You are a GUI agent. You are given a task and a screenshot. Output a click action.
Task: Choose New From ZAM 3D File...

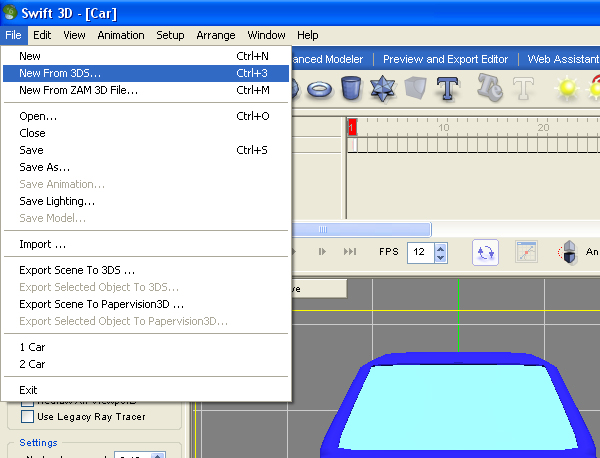(x=146, y=90)
